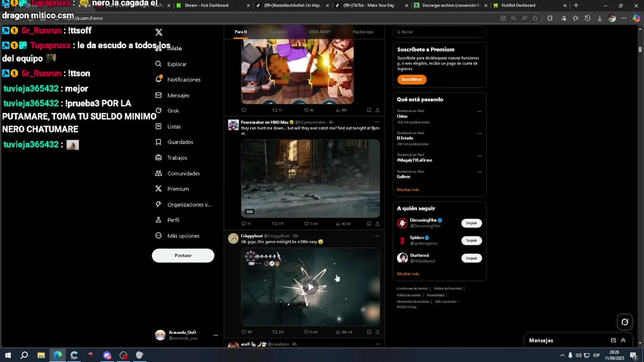
Task: Open the Windows notification center
Action: tap(633, 355)
